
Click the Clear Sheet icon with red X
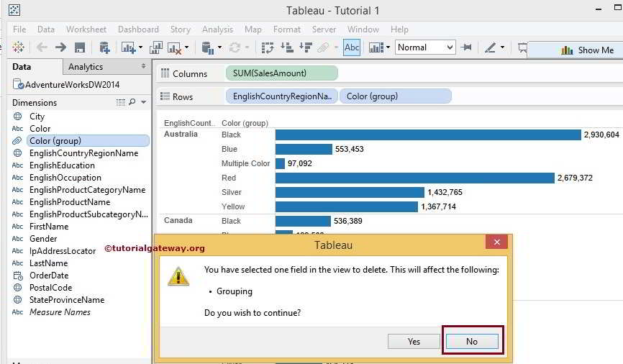pyautogui.click(x=174, y=48)
